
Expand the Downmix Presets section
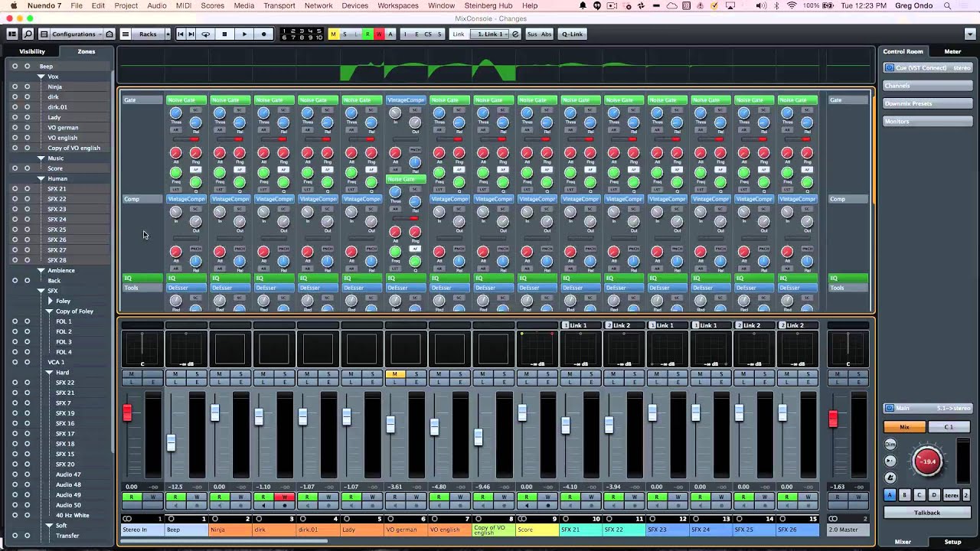(927, 103)
